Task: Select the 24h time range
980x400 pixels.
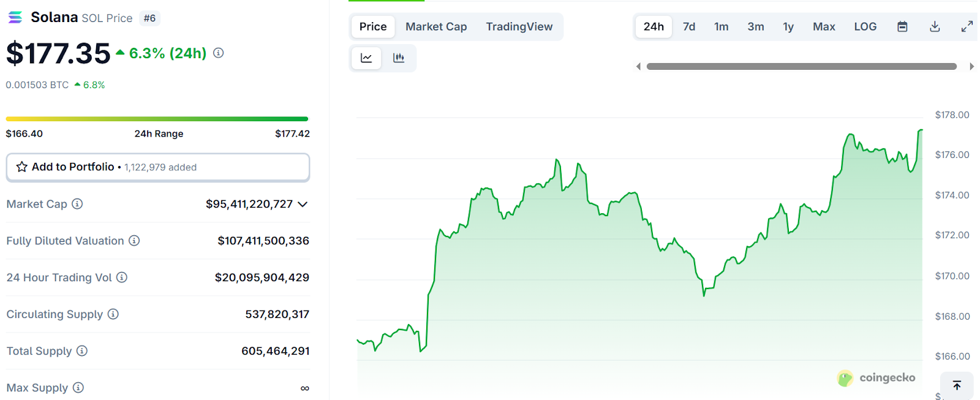Action: [654, 27]
